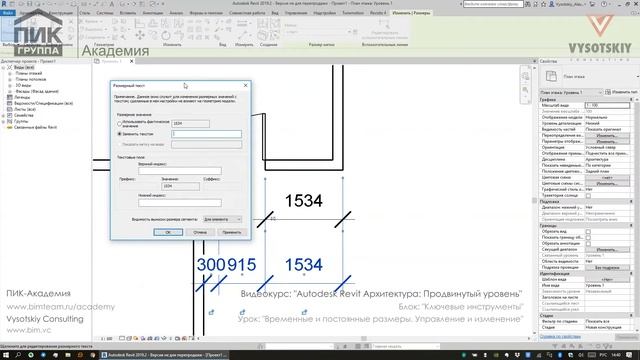640x360 pixels.
Task: Click the План этажа type icon in Properties
Action: click(x=551, y=76)
